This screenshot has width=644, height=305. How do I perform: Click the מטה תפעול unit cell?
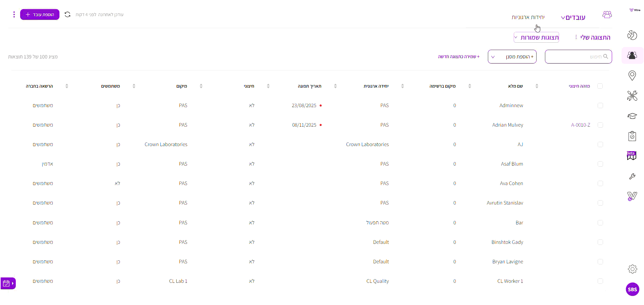tap(377, 223)
